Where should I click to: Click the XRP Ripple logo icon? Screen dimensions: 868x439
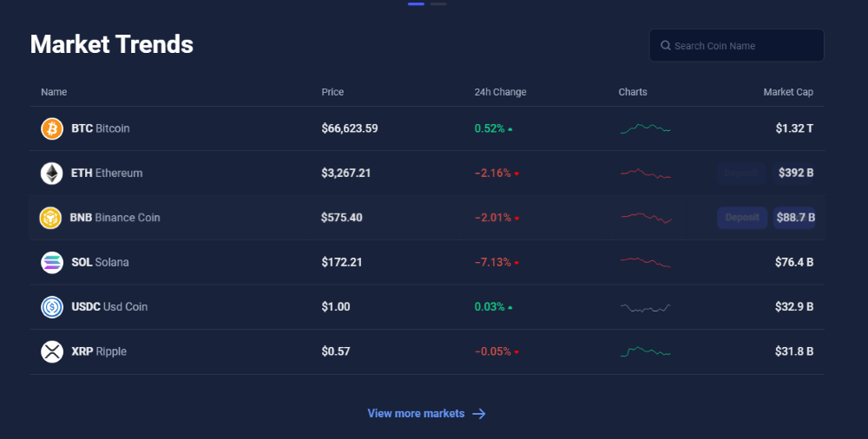[52, 351]
